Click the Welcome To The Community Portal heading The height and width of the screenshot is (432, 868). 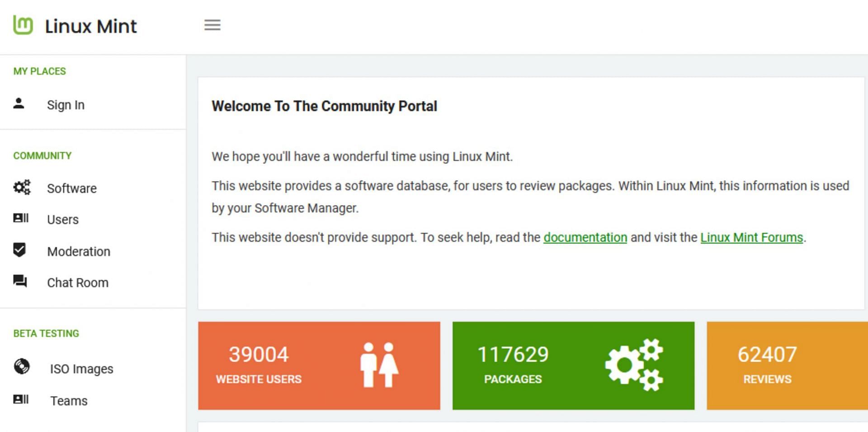click(x=324, y=106)
